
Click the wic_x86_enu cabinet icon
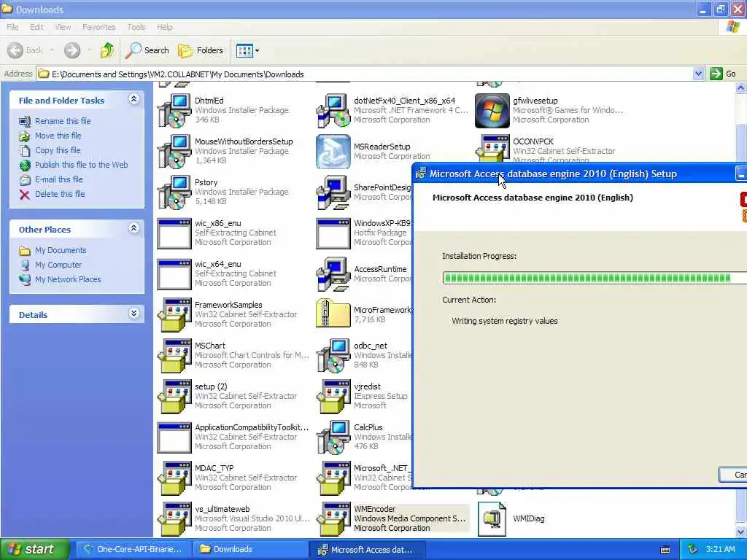[174, 233]
